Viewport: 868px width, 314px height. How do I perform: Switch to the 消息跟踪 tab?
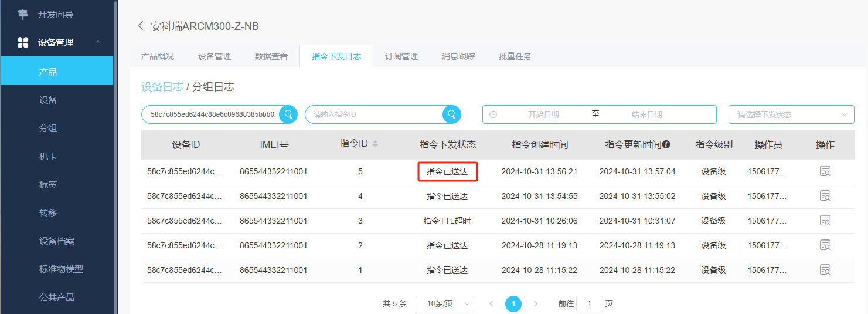click(x=458, y=56)
